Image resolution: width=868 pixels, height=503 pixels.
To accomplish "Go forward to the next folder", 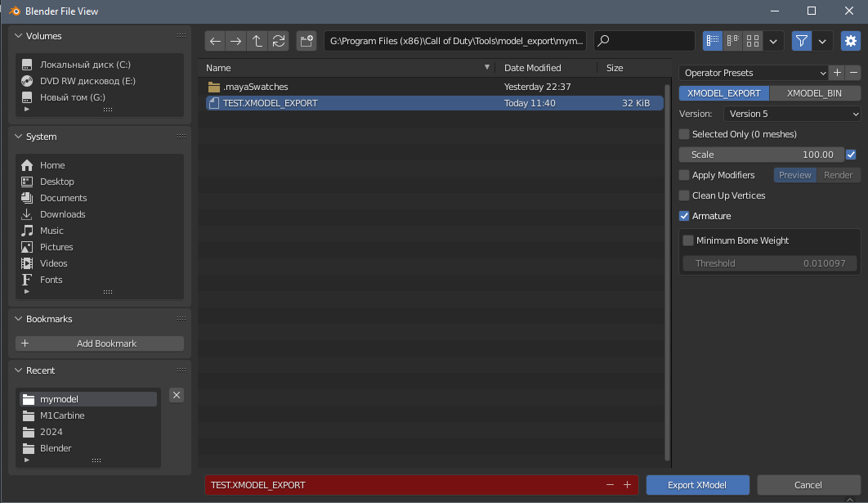I will coord(236,41).
